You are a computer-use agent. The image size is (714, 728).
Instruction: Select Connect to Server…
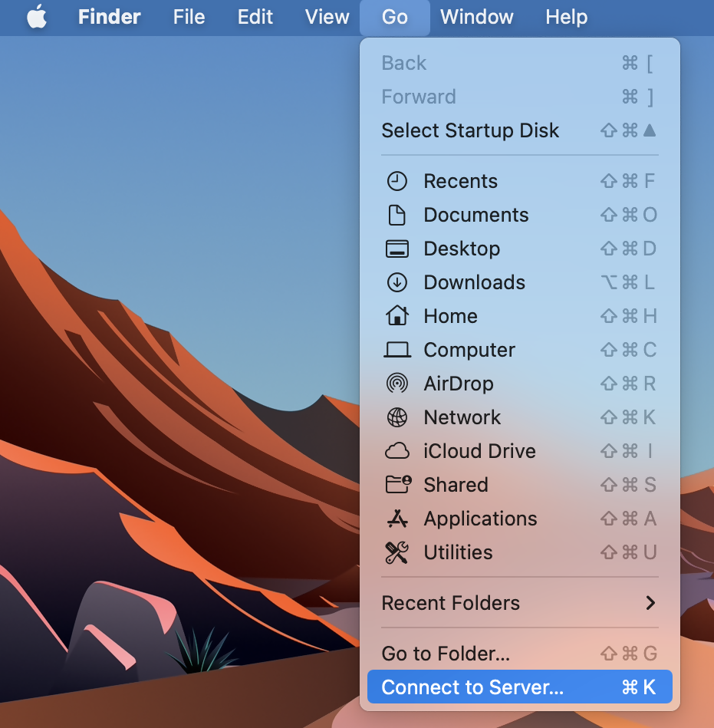click(x=519, y=687)
